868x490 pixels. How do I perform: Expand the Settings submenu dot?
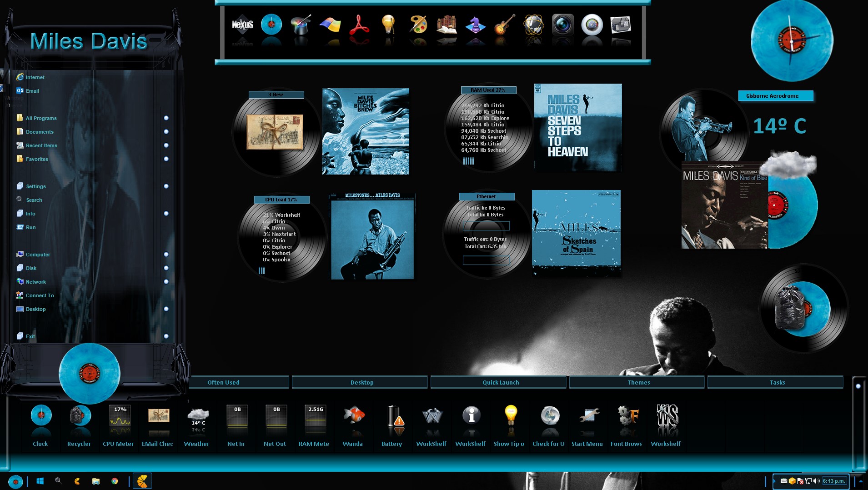(x=166, y=186)
